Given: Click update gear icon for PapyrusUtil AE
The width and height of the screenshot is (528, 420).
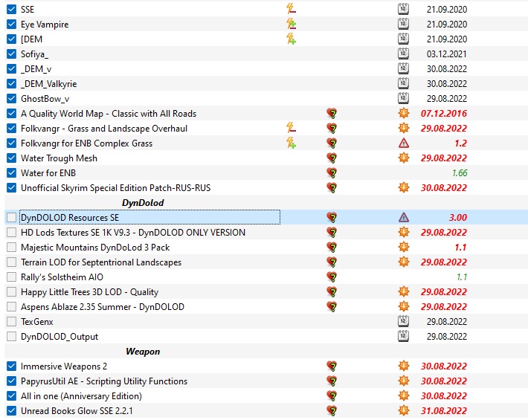Looking at the screenshot, I should pyautogui.click(x=404, y=381).
